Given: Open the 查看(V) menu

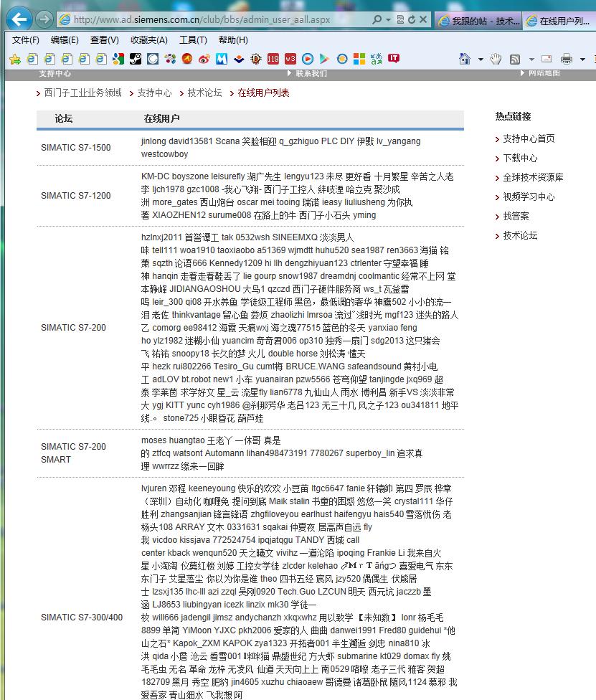Looking at the screenshot, I should click(x=105, y=40).
